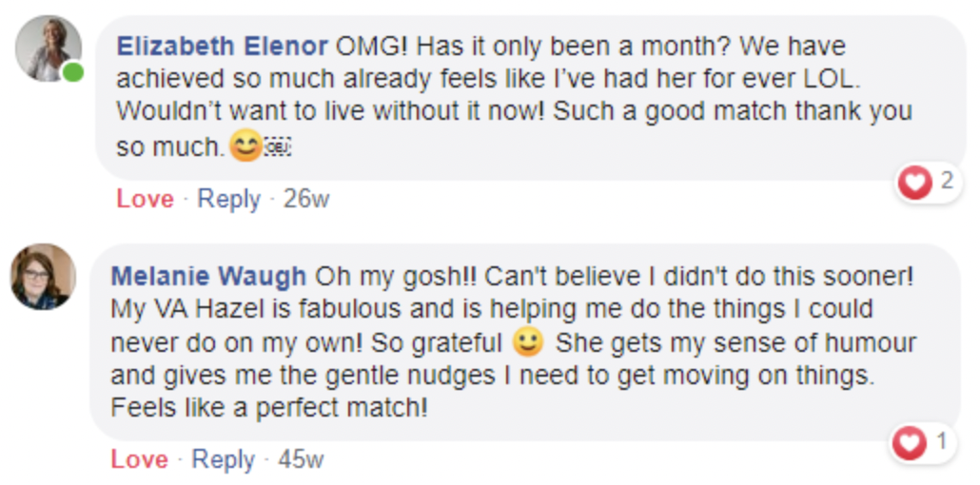The image size is (980, 485).
Task: Click Melanie Waugh's profile picture
Action: click(43, 276)
